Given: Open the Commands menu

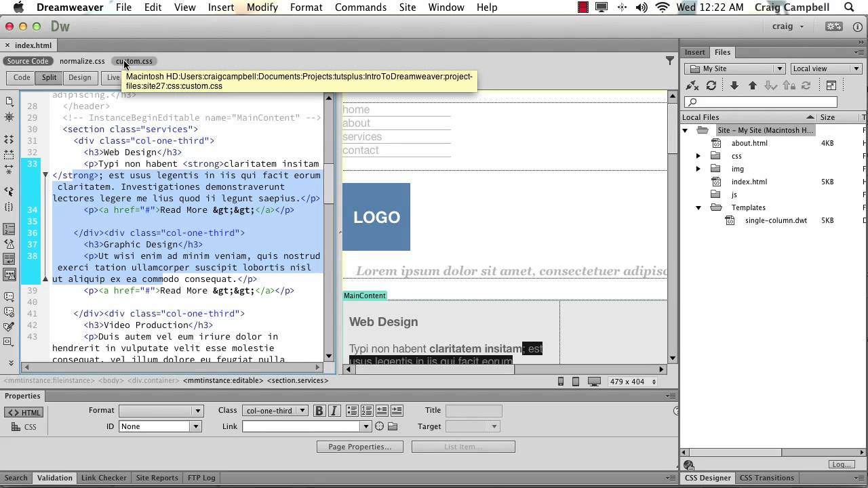Looking at the screenshot, I should [360, 7].
